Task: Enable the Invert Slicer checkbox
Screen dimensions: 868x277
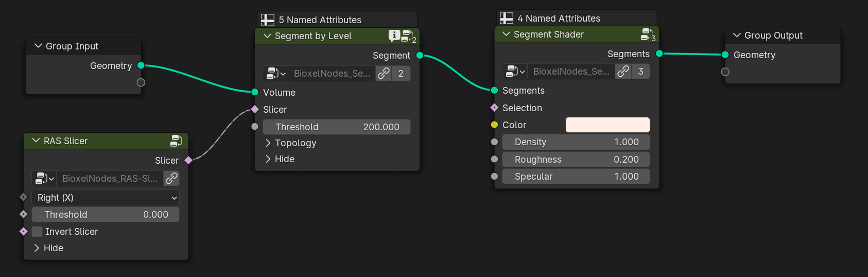Action: pos(37,232)
